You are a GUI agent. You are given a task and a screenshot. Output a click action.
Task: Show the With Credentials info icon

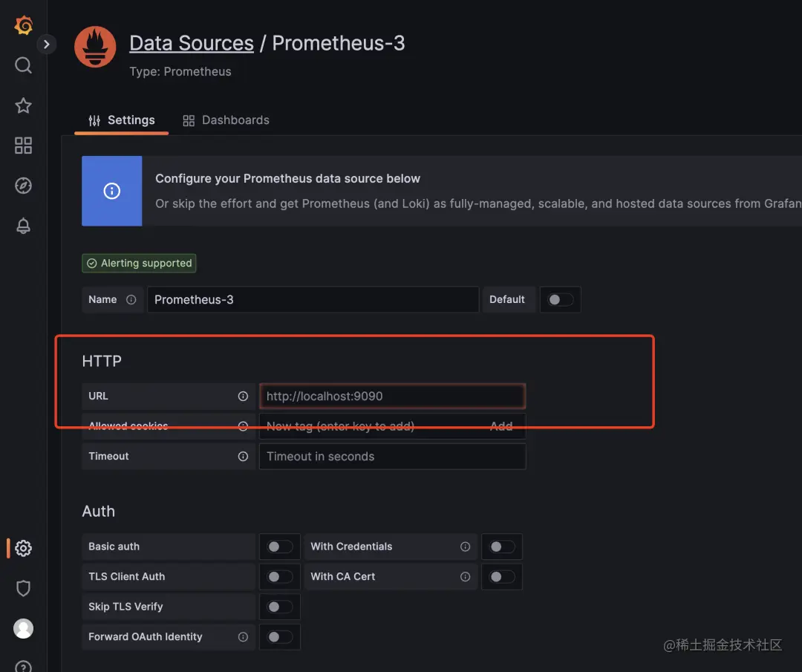click(x=465, y=547)
